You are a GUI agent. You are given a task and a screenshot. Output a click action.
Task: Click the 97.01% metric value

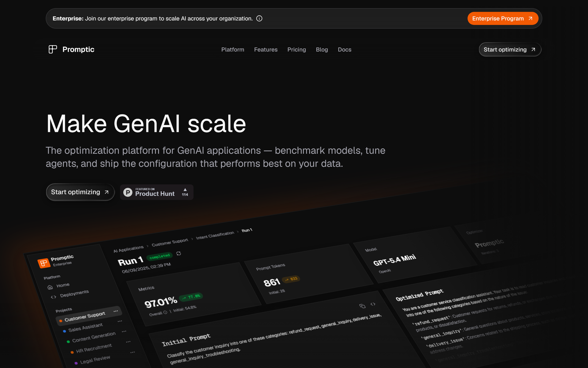coord(160,303)
